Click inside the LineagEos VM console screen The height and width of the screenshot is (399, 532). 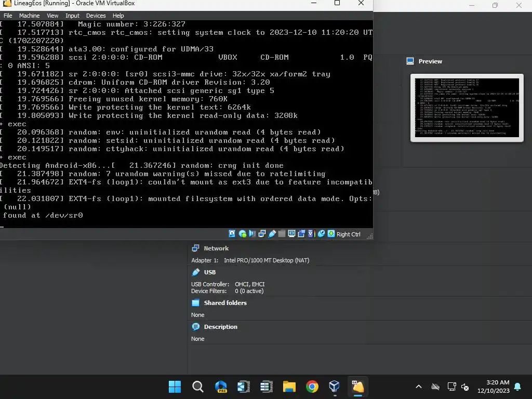(187, 124)
